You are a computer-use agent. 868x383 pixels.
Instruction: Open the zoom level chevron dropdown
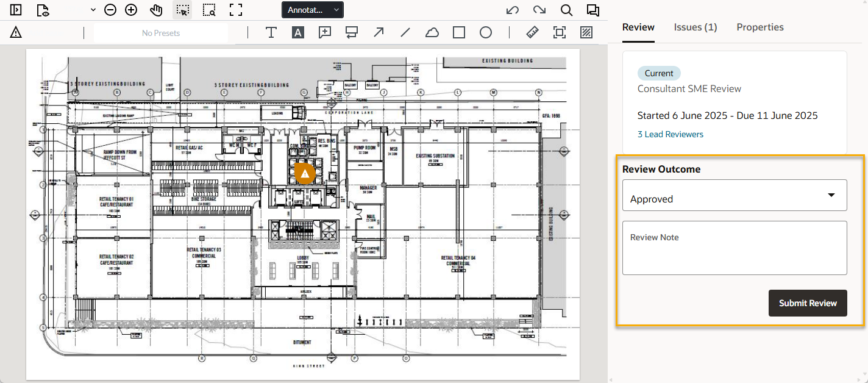(x=93, y=10)
